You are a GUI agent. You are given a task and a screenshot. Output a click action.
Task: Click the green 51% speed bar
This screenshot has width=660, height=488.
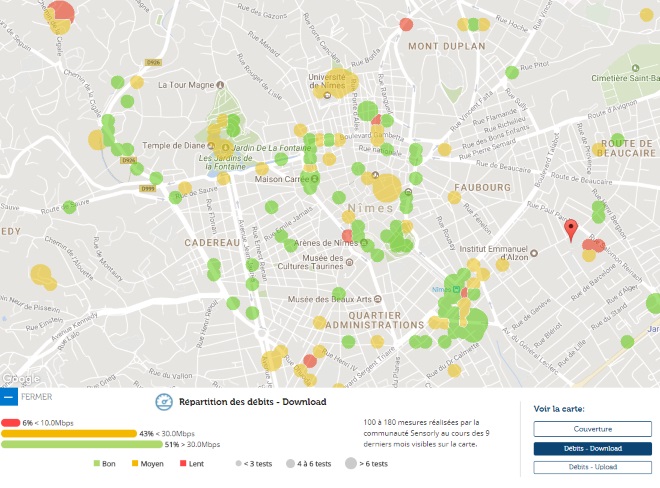80,444
